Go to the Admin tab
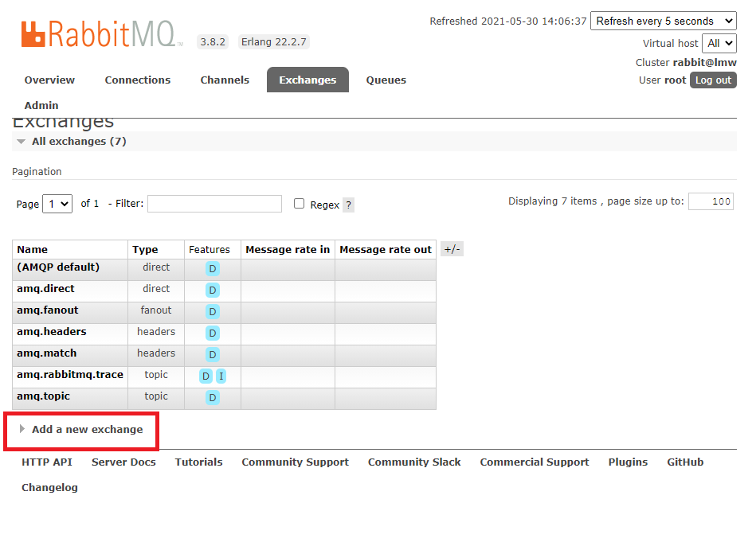 coord(41,106)
